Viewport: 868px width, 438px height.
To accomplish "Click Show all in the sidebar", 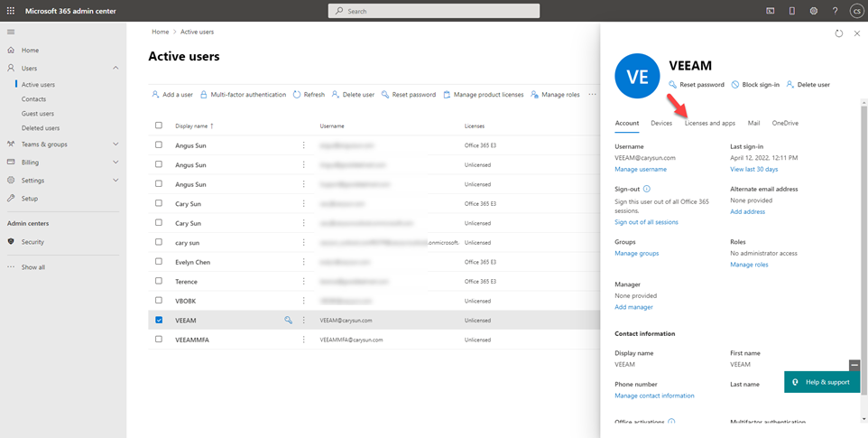I will coord(33,267).
